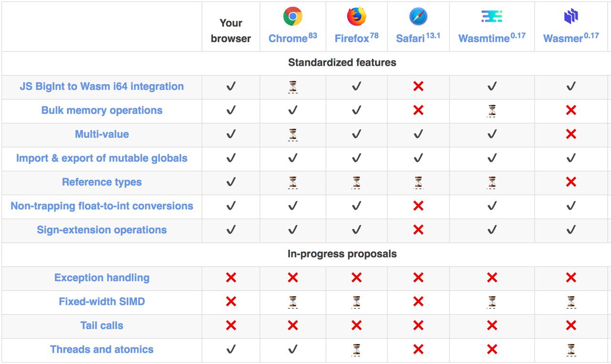
Task: Click Wasmer red cross in Multi-value row
Action: pyautogui.click(x=571, y=134)
